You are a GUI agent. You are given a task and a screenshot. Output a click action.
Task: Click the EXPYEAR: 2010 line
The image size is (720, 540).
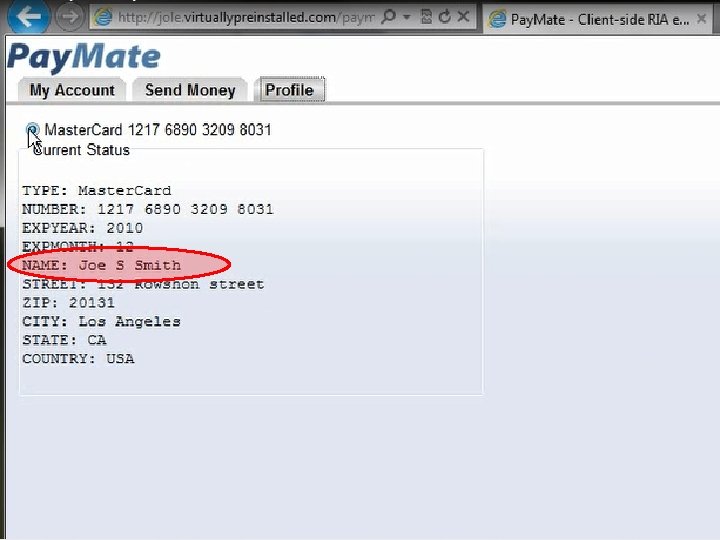click(x=82, y=228)
